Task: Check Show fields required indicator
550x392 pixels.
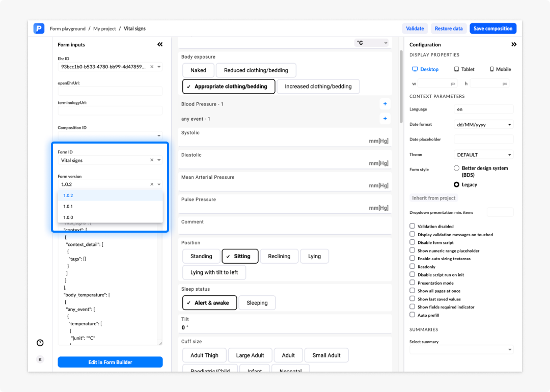Action: click(412, 307)
